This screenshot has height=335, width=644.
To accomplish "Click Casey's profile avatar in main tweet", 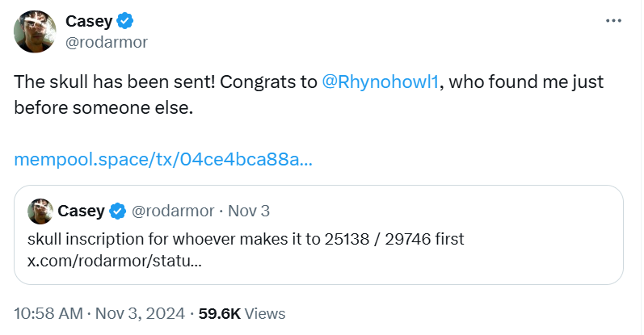I will point(34,32).
